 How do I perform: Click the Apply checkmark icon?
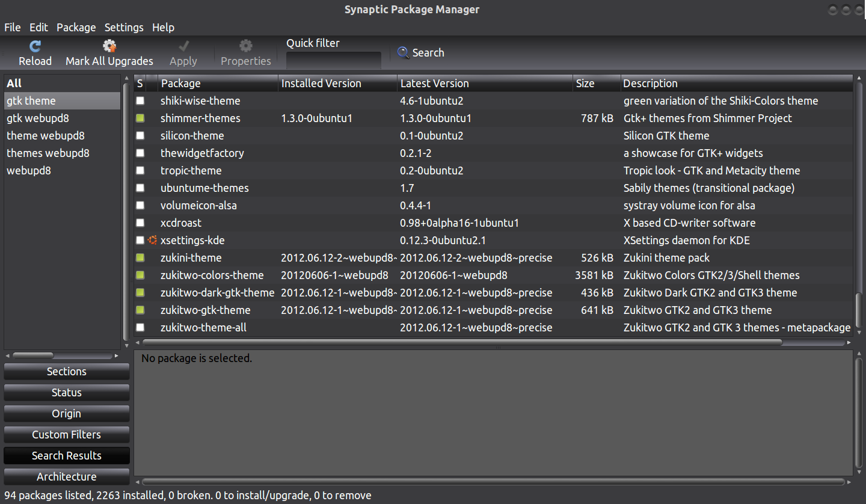click(x=183, y=46)
